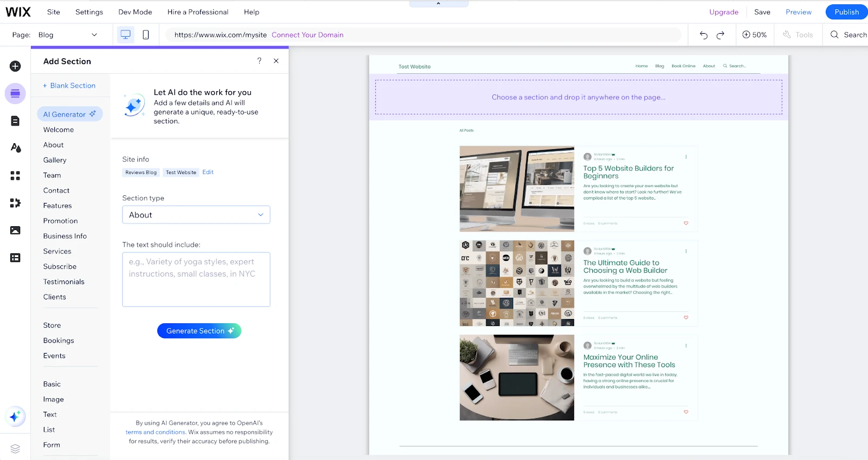868x460 pixels.
Task: Select the Gallery section category
Action: pyautogui.click(x=55, y=160)
